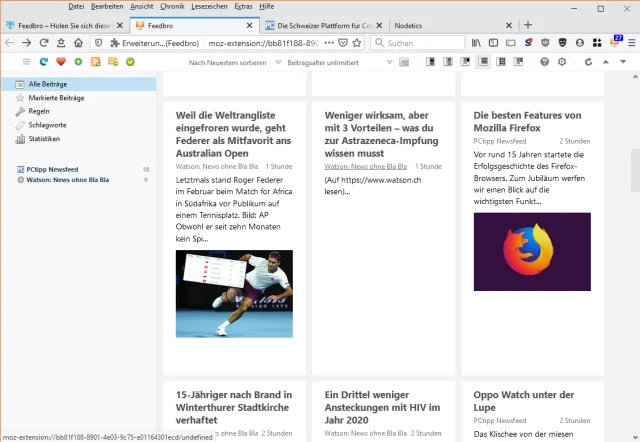Reload feeds with the blue refresh icon
The width and height of the screenshot is (640, 442).
click(x=43, y=62)
